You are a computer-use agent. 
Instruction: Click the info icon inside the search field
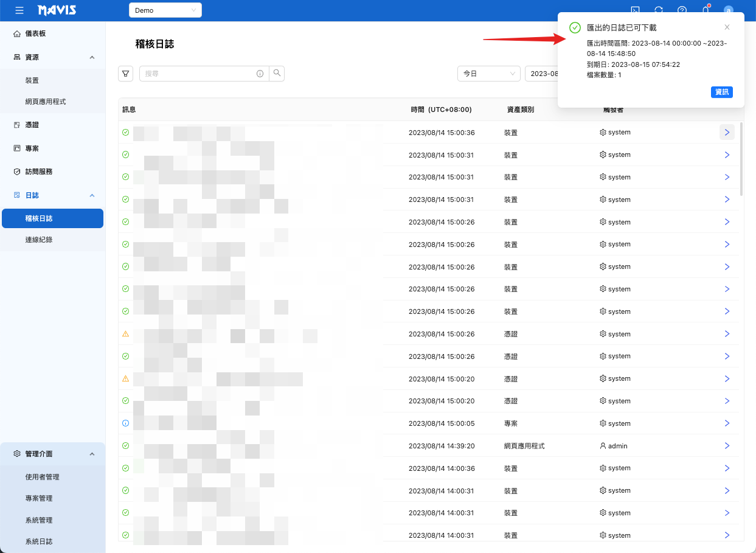tap(260, 73)
